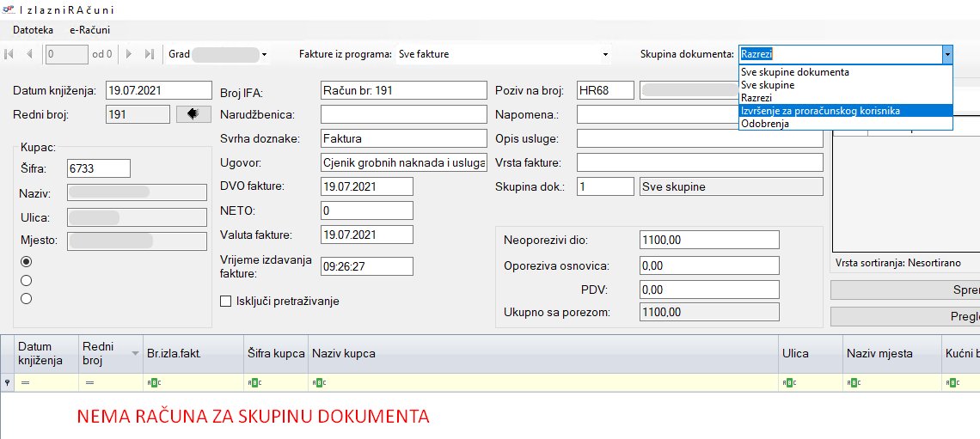Jump to the last record in navigator
Image resolution: width=980 pixels, height=439 pixels.
(x=149, y=54)
